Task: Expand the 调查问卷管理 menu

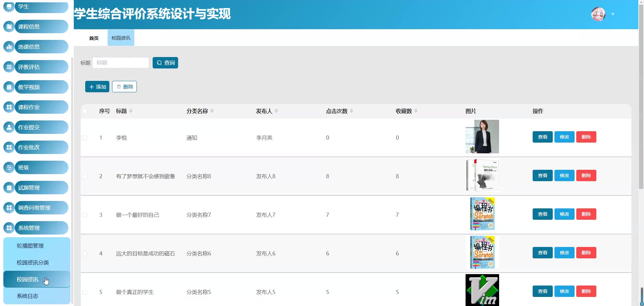Action: pos(41,208)
